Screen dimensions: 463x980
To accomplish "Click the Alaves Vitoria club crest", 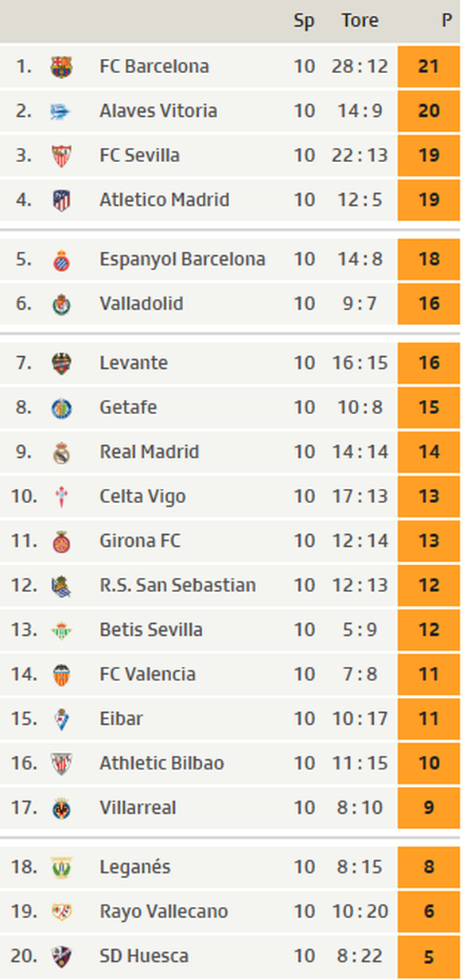I will (x=61, y=111).
